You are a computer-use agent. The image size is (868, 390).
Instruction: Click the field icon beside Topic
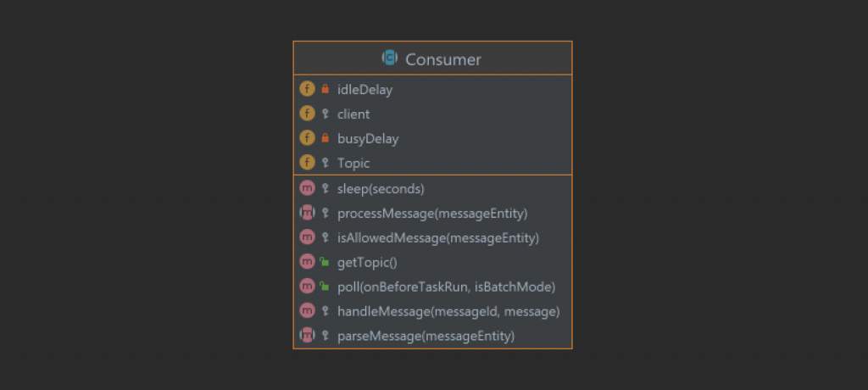pyautogui.click(x=307, y=163)
